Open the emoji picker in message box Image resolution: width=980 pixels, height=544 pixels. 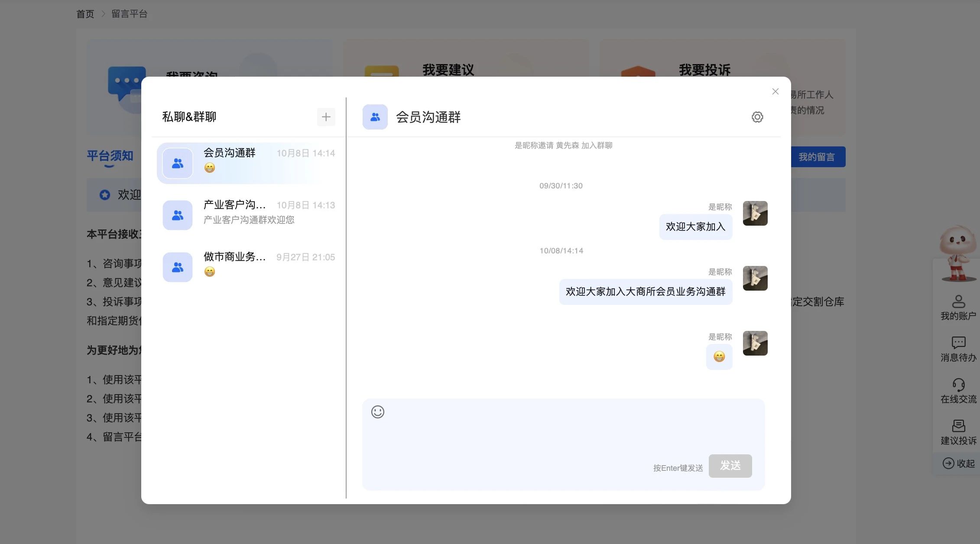pyautogui.click(x=377, y=412)
